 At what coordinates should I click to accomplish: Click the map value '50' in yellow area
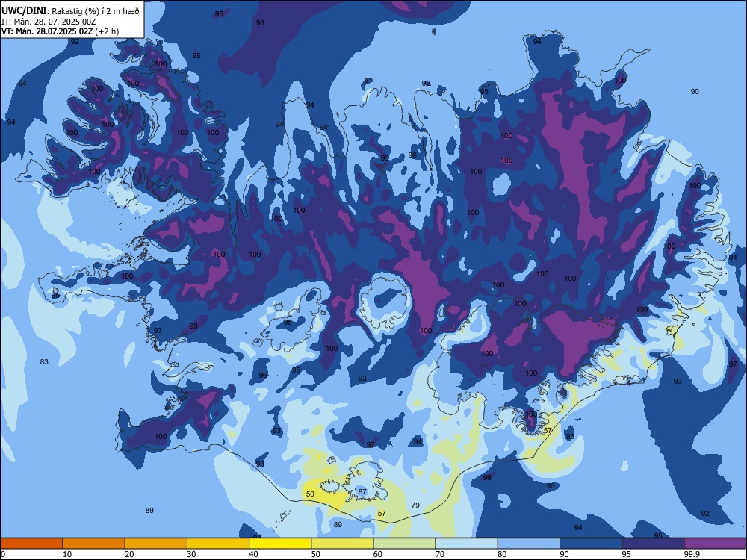coord(310,494)
